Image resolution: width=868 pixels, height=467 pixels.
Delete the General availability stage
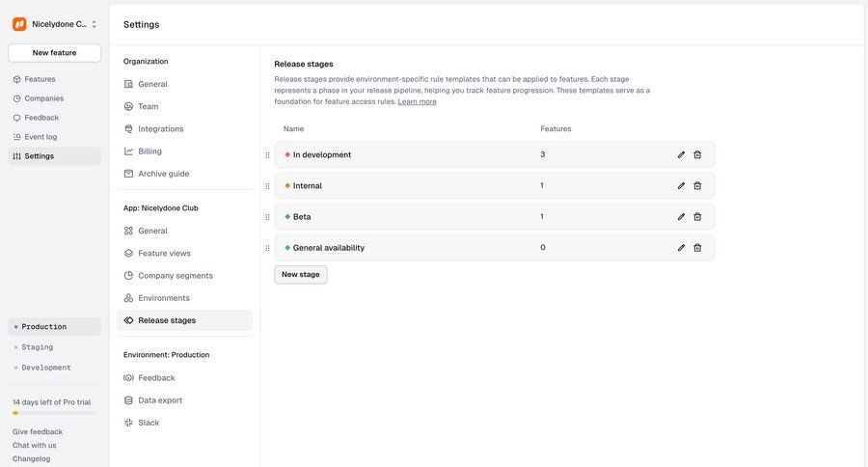click(697, 248)
